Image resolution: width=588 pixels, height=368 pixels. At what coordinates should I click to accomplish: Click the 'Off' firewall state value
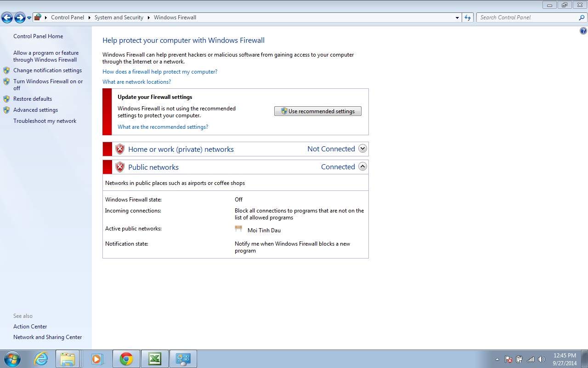tap(238, 200)
